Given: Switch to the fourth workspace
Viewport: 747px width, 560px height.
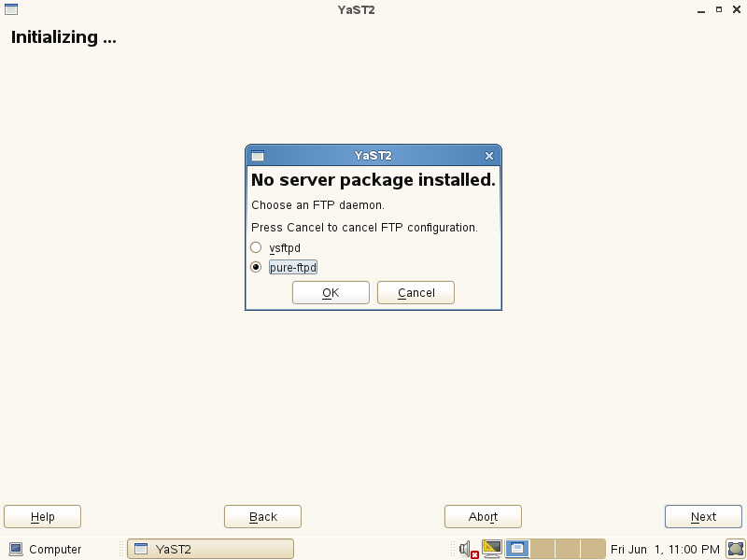Looking at the screenshot, I should tap(593, 549).
